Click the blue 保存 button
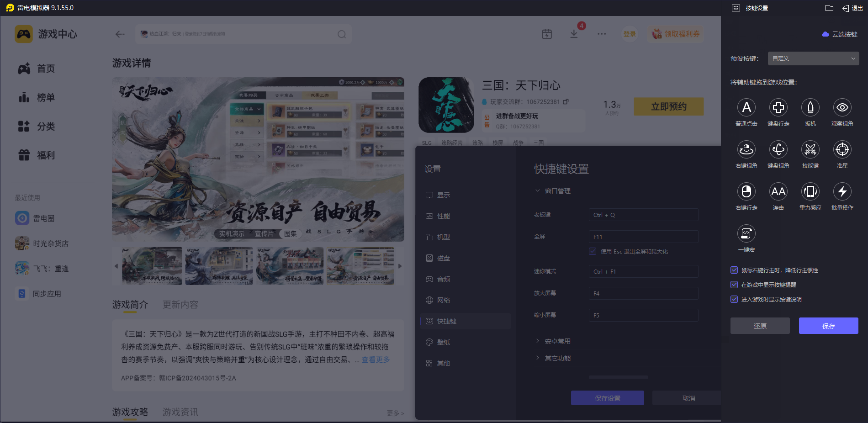The height and width of the screenshot is (423, 868). (828, 326)
